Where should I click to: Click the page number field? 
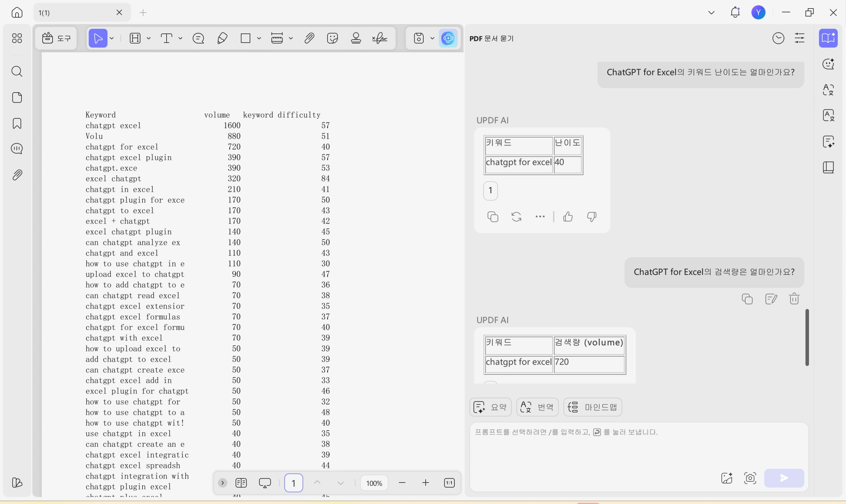(293, 483)
